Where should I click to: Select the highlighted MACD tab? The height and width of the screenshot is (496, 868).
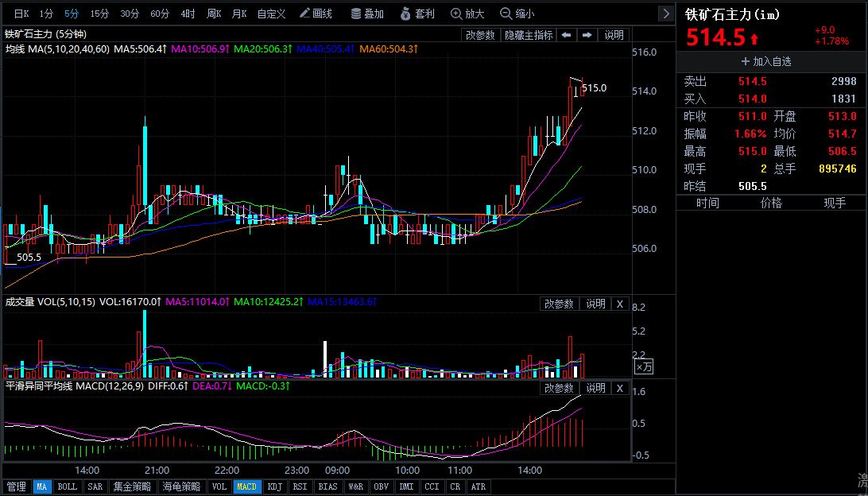(x=246, y=486)
